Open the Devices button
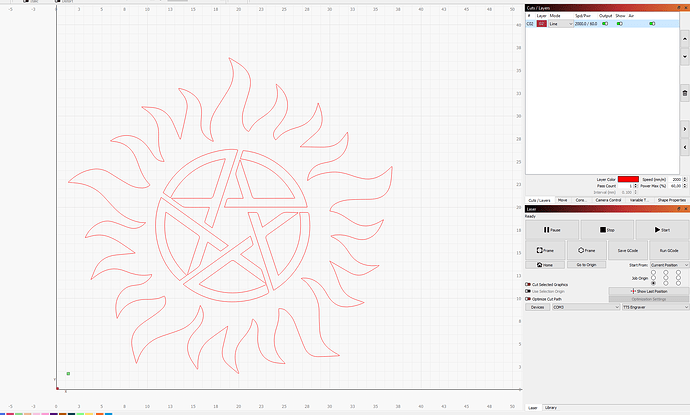 point(537,307)
